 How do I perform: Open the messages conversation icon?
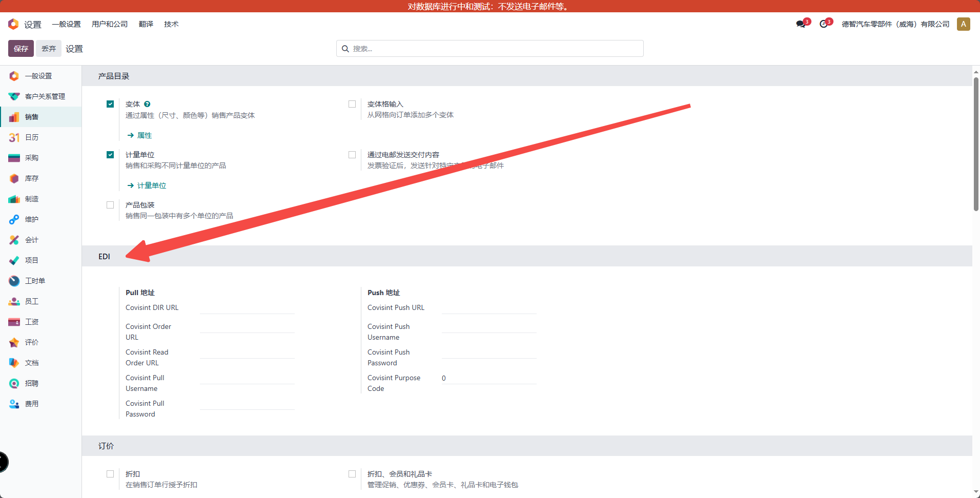[x=801, y=24]
